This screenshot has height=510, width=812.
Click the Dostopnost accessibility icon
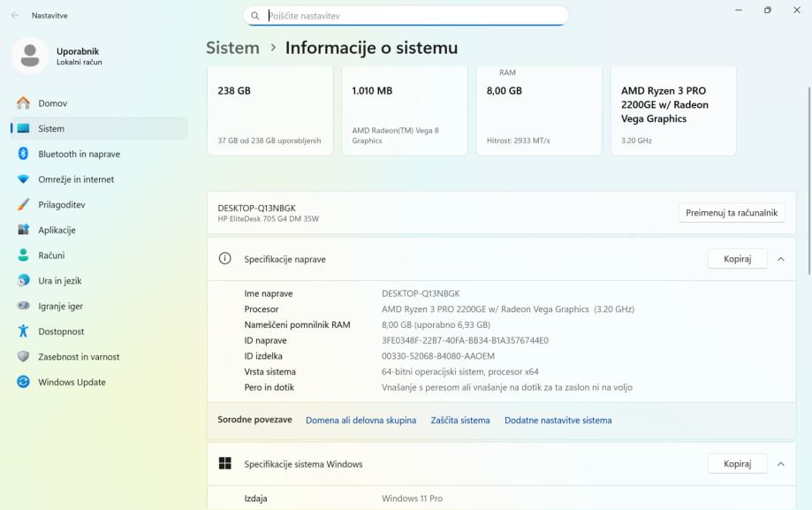tap(24, 331)
